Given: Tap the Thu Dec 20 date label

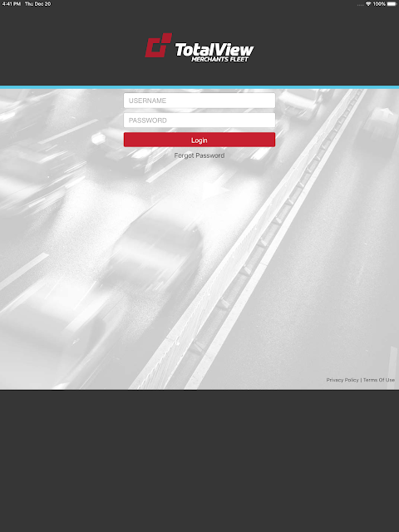Looking at the screenshot, I should (37, 3).
